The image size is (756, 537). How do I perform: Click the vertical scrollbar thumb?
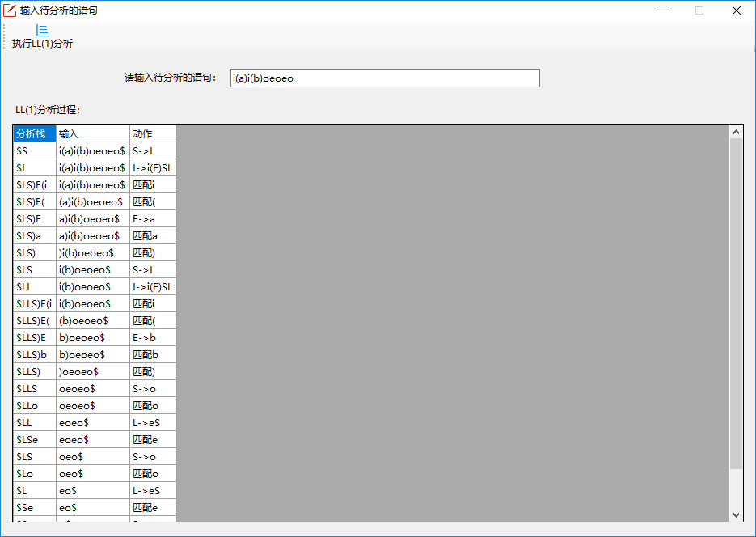[736, 303]
